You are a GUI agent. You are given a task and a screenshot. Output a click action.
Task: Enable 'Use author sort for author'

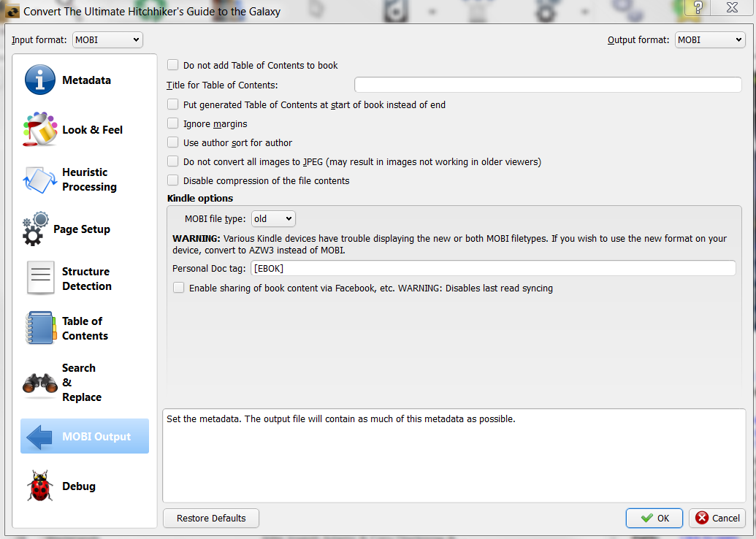172,142
